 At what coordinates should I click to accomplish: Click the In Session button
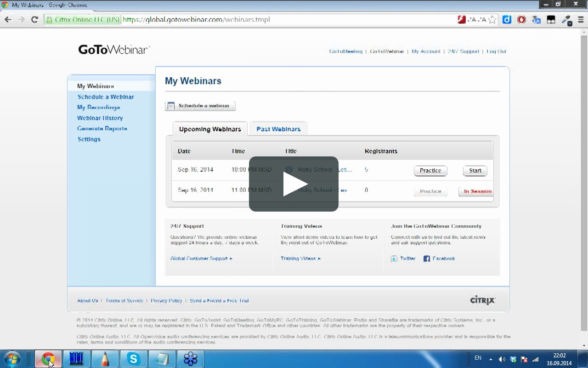pyautogui.click(x=476, y=191)
